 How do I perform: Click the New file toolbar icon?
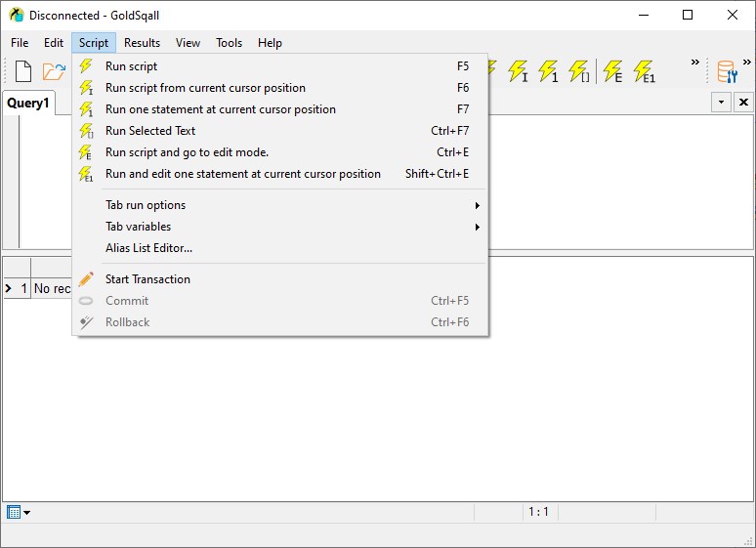[23, 71]
